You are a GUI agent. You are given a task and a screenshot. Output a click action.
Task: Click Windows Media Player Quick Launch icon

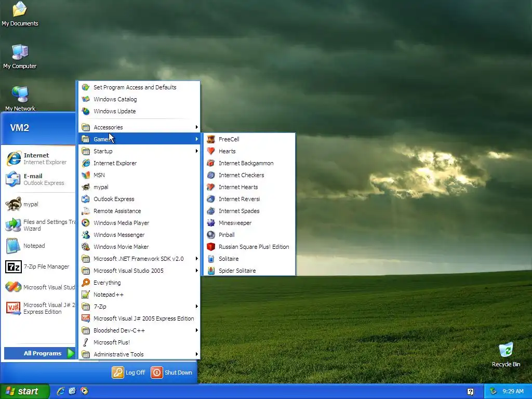pos(84,391)
